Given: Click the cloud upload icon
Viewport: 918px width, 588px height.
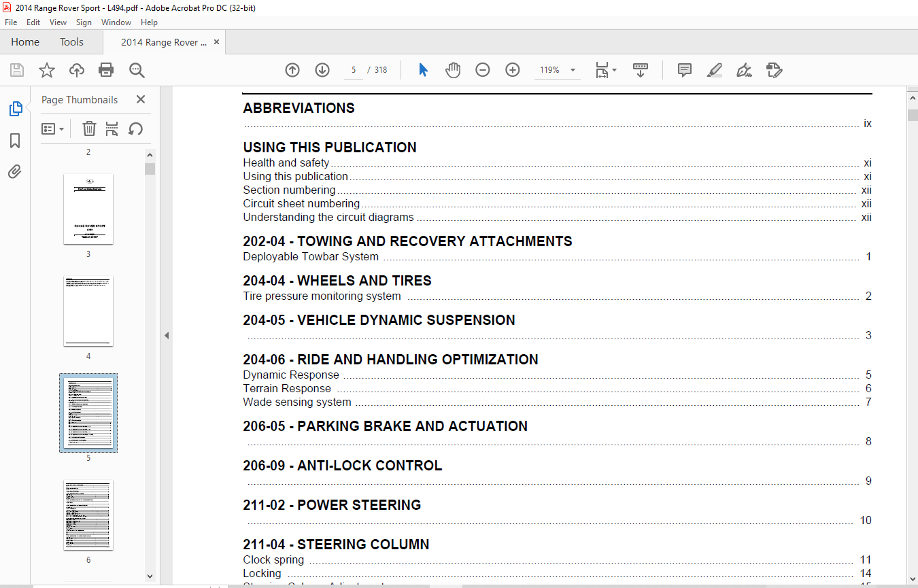Looking at the screenshot, I should pos(77,70).
